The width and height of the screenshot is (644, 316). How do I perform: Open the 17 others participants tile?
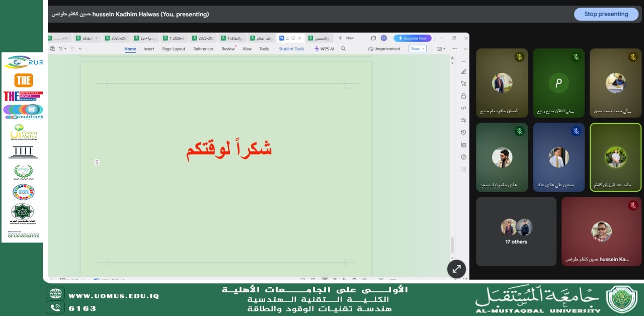click(x=516, y=231)
